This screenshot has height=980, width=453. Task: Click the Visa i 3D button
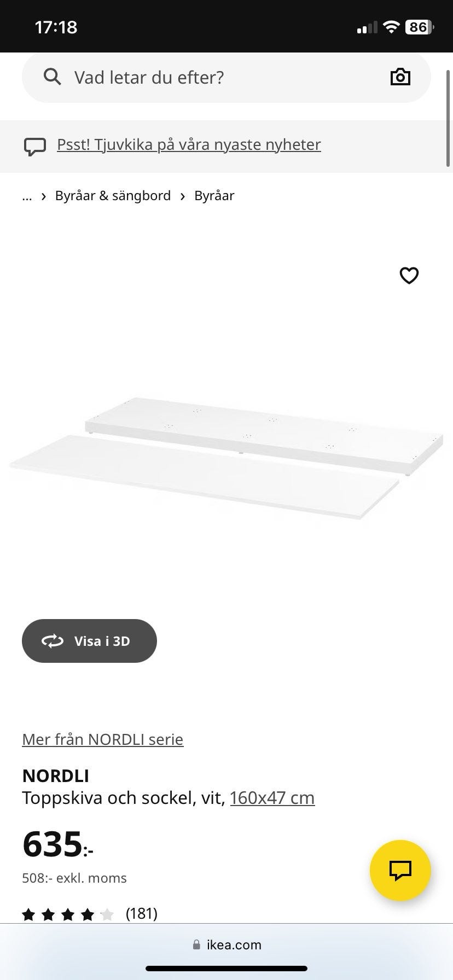[89, 641]
